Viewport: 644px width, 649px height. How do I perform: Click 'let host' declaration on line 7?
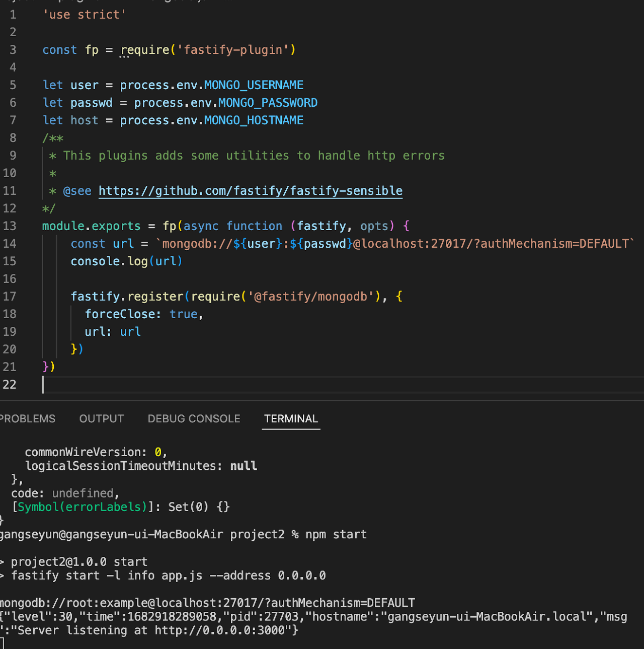pyautogui.click(x=70, y=120)
